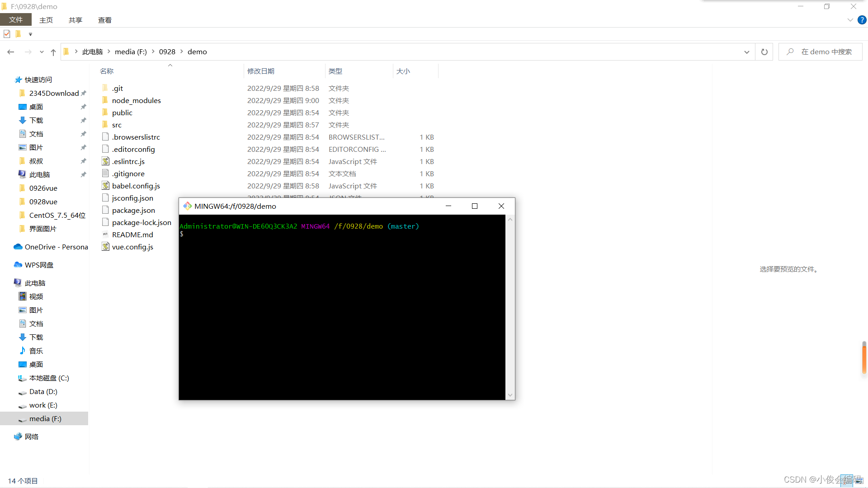Click the properties checkmark quick access icon

coord(7,34)
